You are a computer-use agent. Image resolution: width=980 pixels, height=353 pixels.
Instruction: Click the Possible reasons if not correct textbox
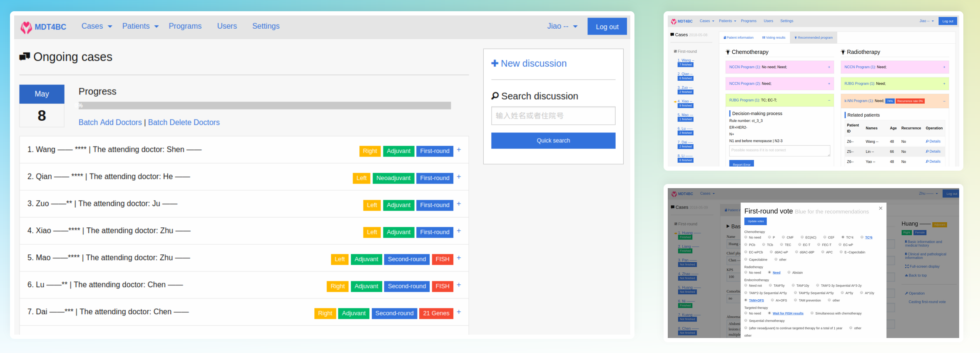(780, 151)
